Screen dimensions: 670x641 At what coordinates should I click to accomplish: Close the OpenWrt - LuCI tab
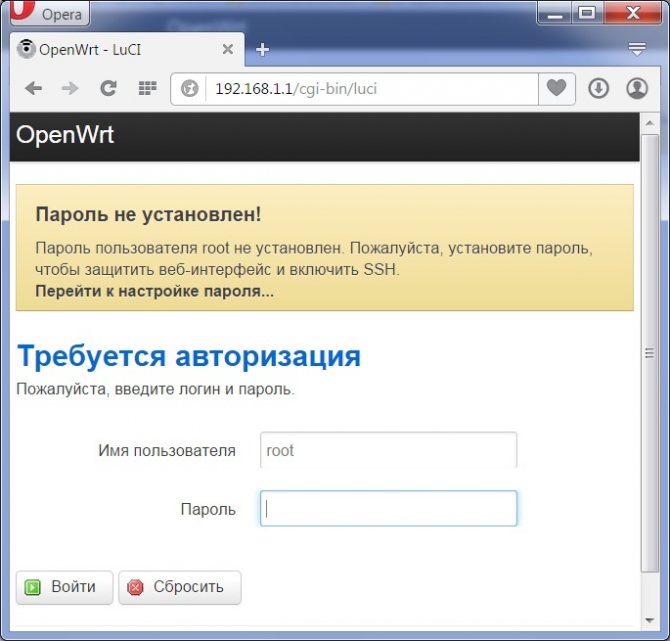coord(228,49)
